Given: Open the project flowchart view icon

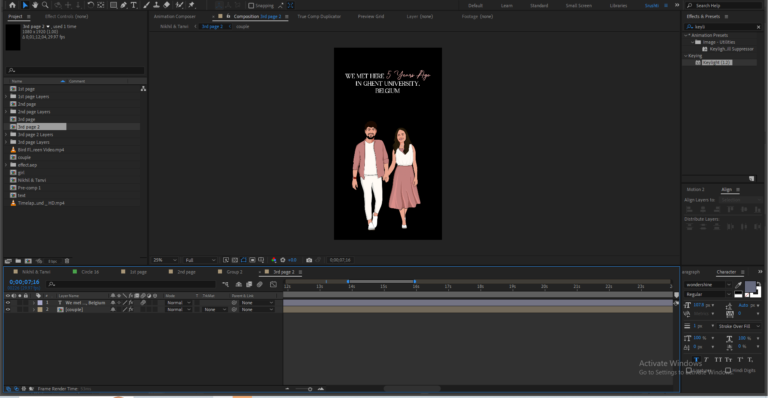Looking at the screenshot, I should pyautogui.click(x=143, y=89).
